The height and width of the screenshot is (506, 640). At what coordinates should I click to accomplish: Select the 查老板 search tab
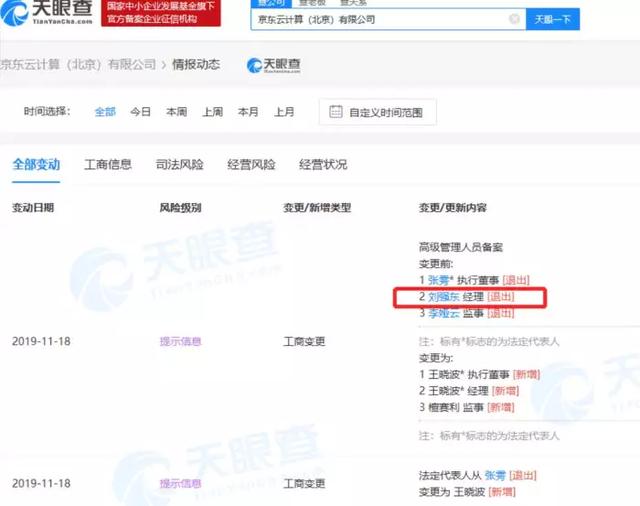pyautogui.click(x=313, y=3)
